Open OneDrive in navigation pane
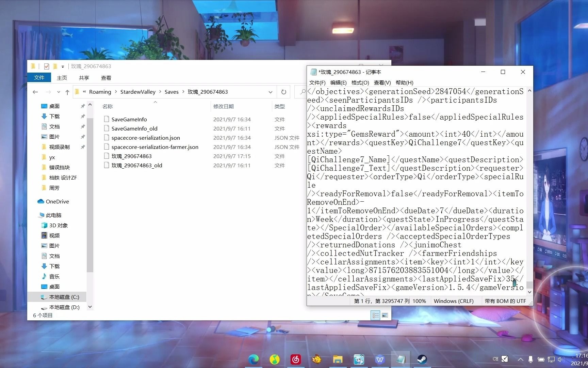 (x=53, y=201)
